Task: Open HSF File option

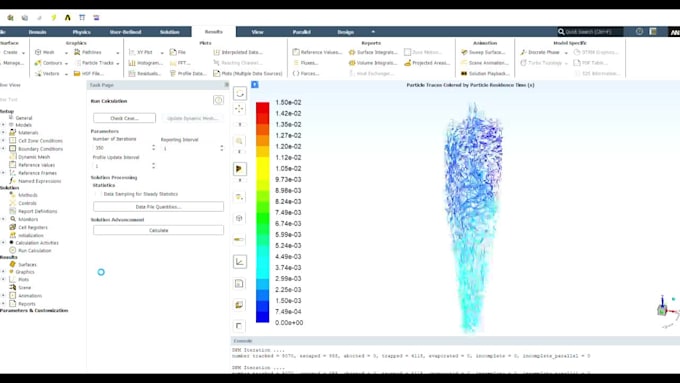Action: click(88, 73)
